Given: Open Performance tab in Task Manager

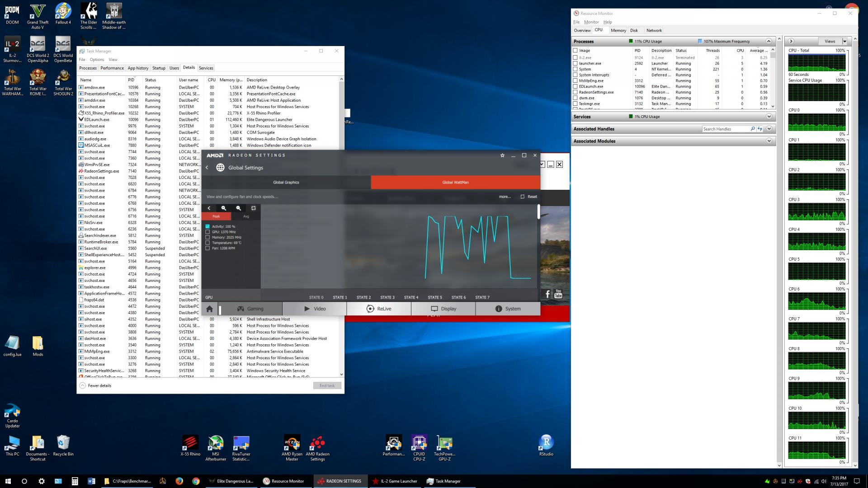Looking at the screenshot, I should [x=112, y=68].
